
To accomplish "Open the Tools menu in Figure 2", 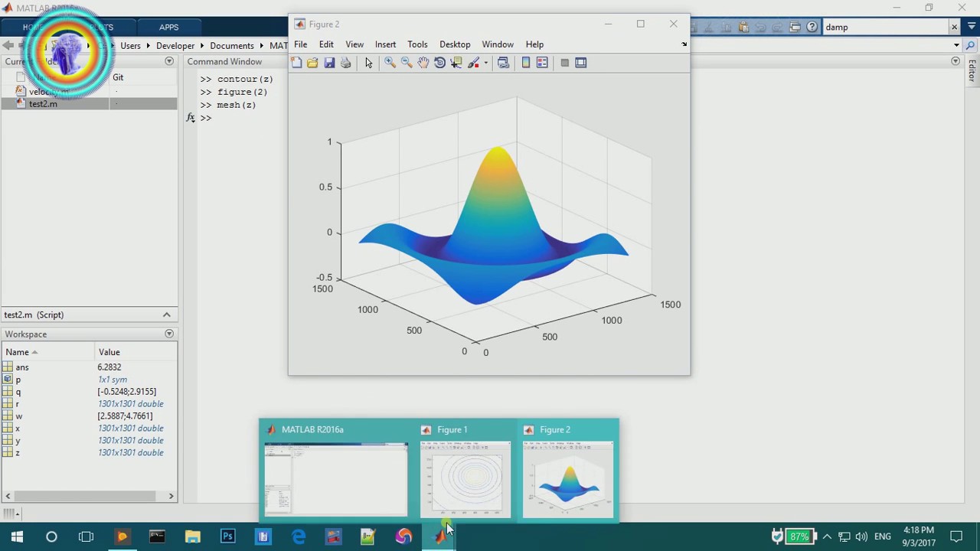I will pyautogui.click(x=417, y=44).
